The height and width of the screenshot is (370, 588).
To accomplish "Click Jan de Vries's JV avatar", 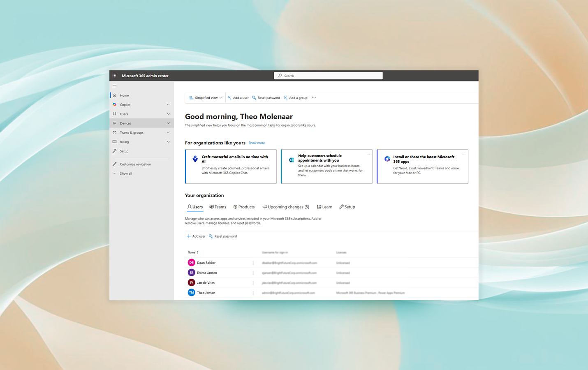I will point(192,283).
